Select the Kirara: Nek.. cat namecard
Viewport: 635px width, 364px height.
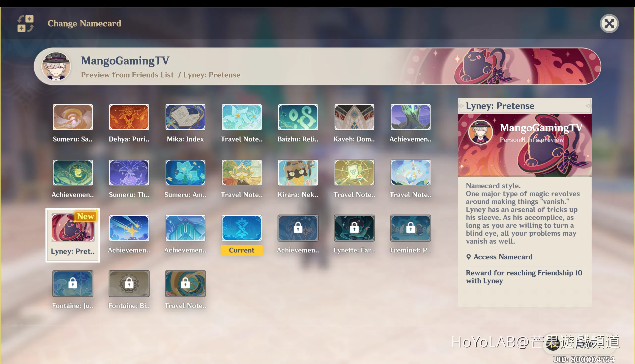[298, 173]
